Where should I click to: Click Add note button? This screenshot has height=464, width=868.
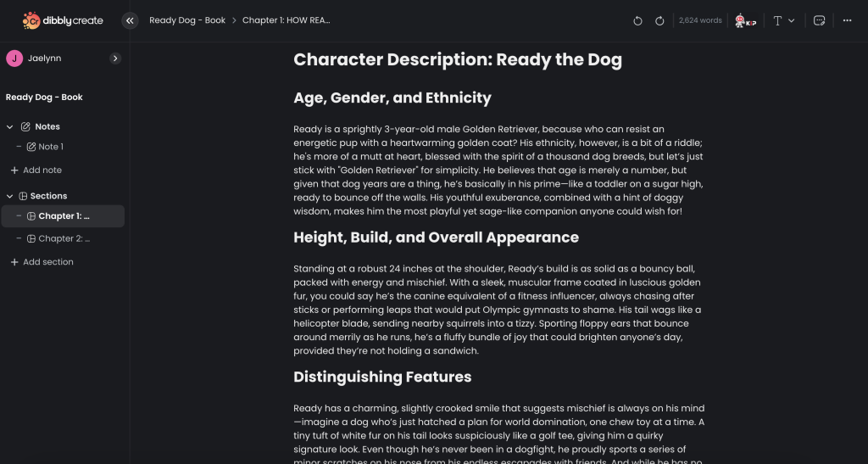42,170
